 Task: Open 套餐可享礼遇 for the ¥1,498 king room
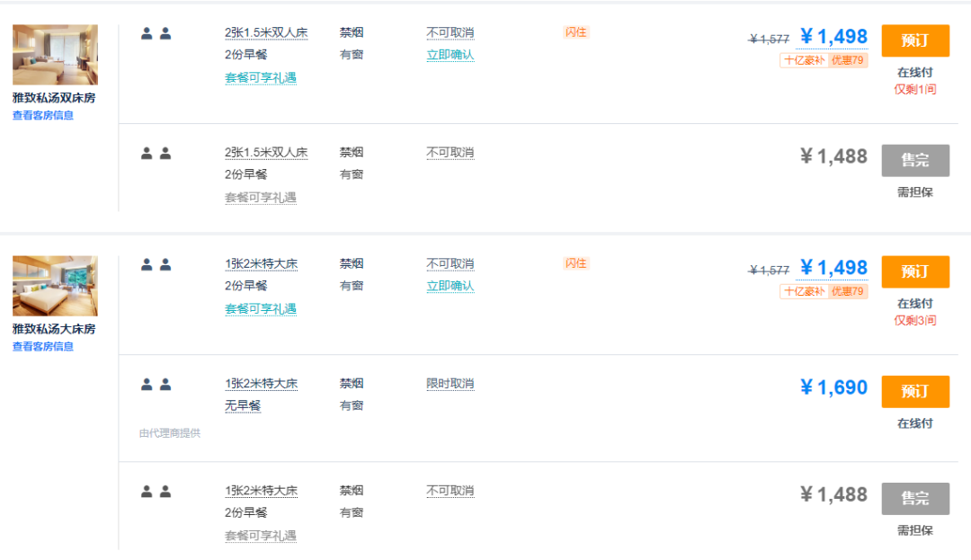point(261,309)
